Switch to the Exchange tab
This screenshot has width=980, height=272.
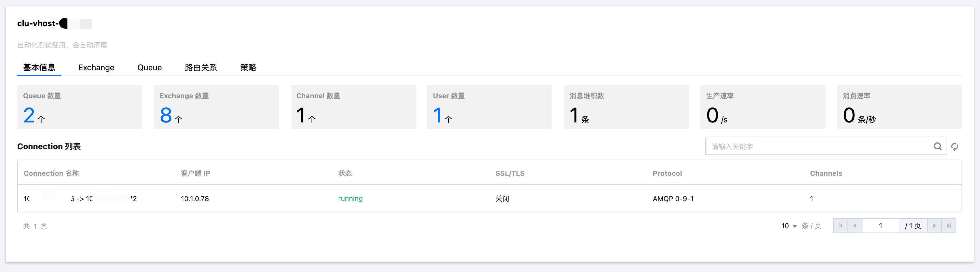coord(96,68)
